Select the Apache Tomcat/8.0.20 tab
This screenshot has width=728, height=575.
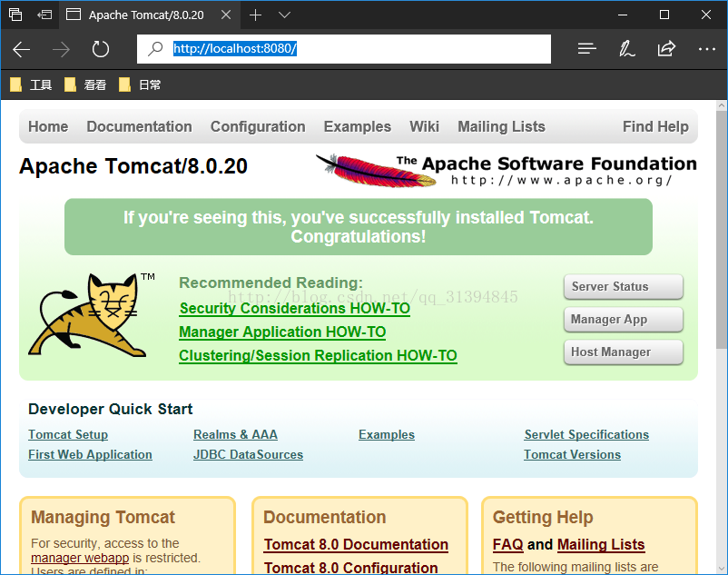click(148, 15)
